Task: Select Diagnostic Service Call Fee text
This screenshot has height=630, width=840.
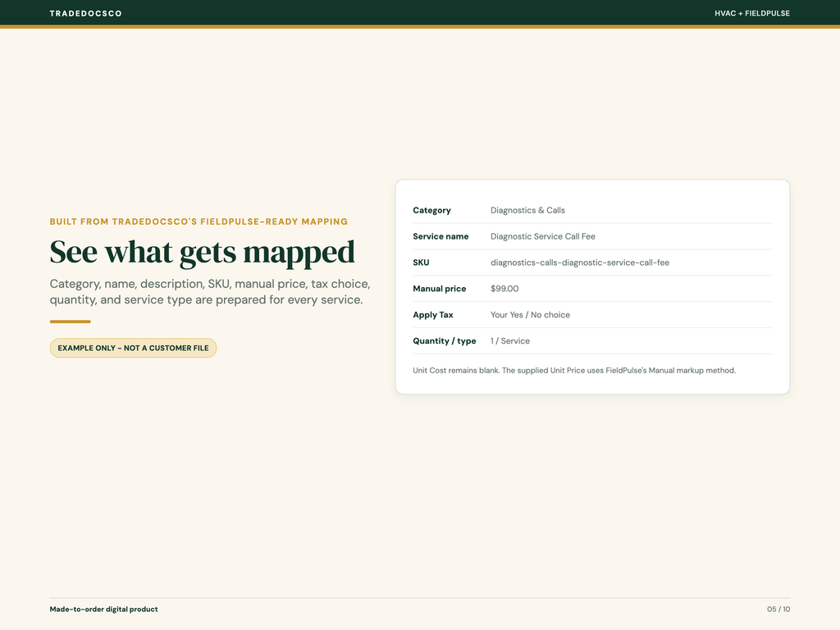Action: pos(543,237)
